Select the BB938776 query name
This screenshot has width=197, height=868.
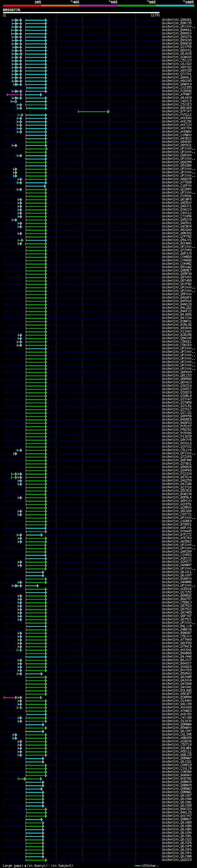pos(11,10)
